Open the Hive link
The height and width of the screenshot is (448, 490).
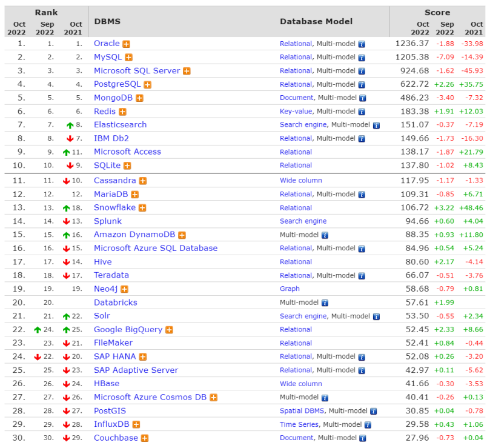click(x=103, y=262)
